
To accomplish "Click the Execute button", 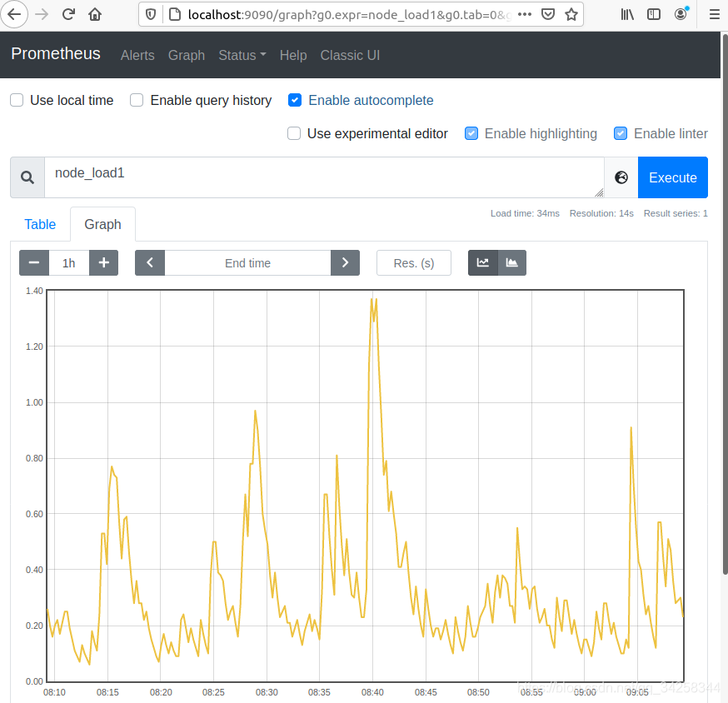I will (673, 177).
